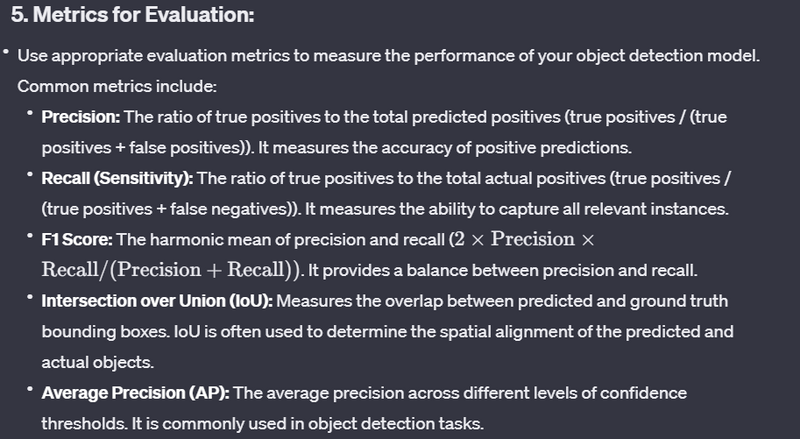The width and height of the screenshot is (800, 439).
Task: Click the bold "Recall (Sensitivity):" term
Action: pyautogui.click(x=118, y=178)
